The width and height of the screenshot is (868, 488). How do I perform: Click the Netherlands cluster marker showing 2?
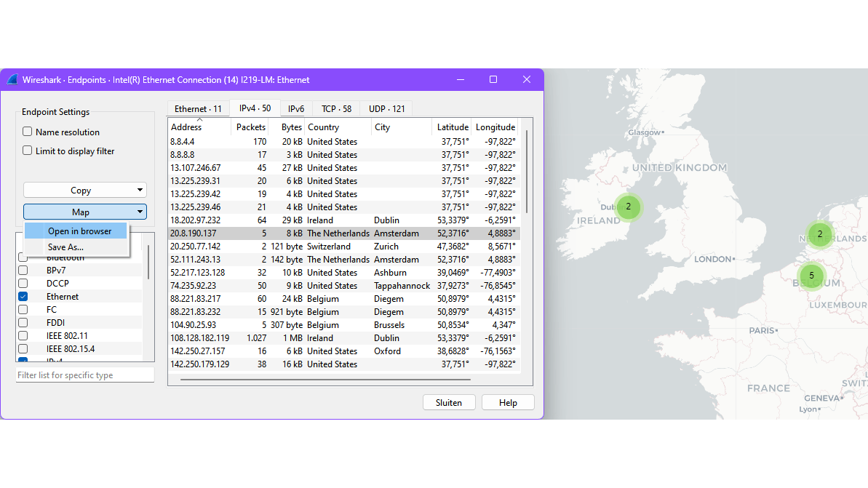[819, 234]
